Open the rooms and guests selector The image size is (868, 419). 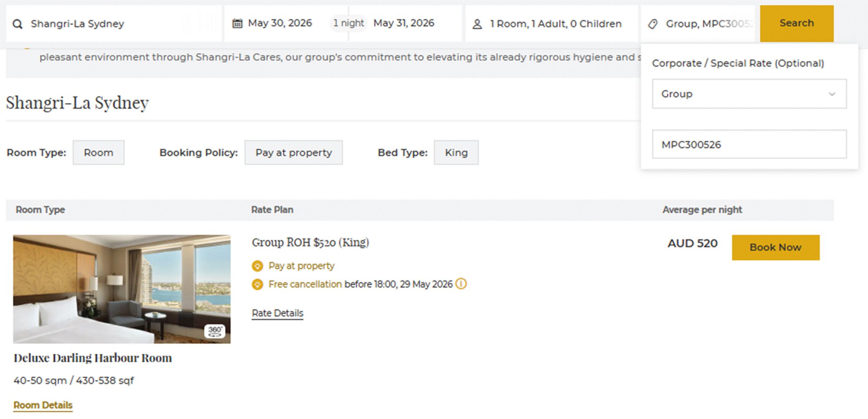click(556, 24)
